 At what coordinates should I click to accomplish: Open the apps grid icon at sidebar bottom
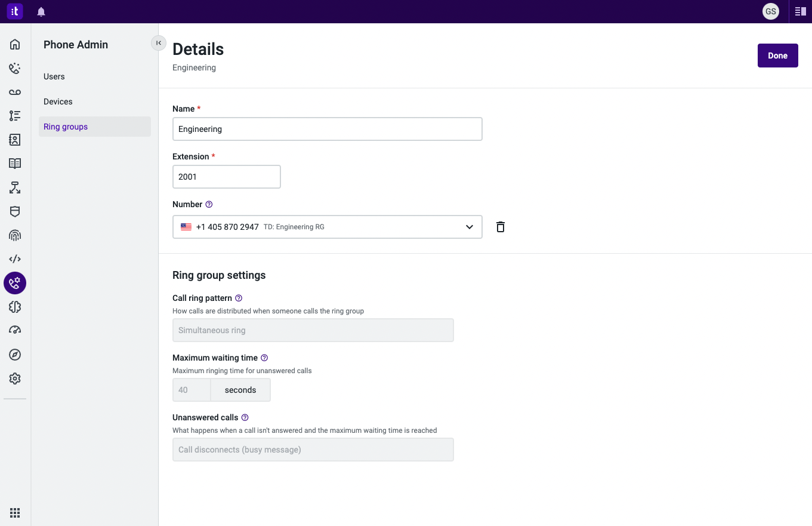pyautogui.click(x=15, y=512)
